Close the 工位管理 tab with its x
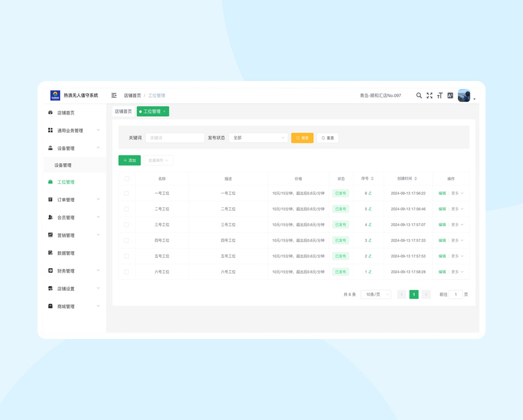The width and height of the screenshot is (523, 420). [164, 111]
